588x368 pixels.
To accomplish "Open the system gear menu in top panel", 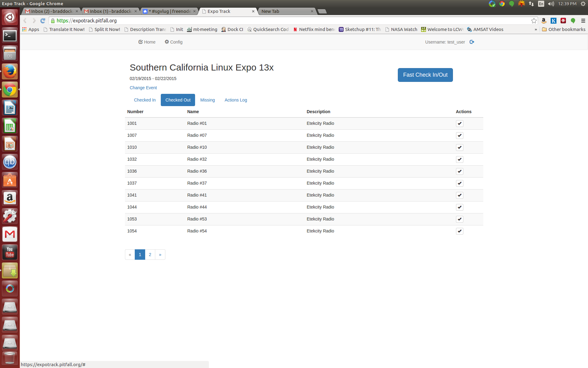I will pos(583,4).
